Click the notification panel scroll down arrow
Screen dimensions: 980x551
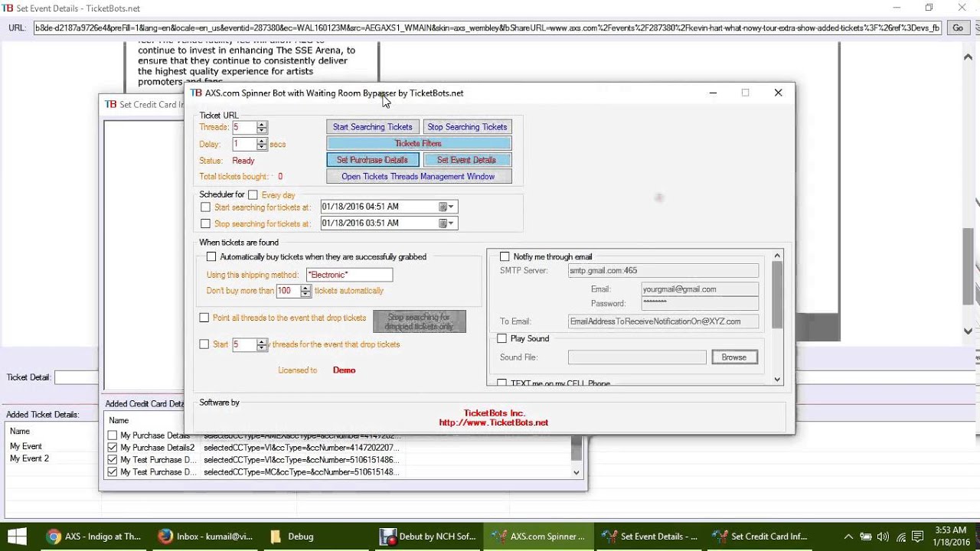tap(777, 380)
